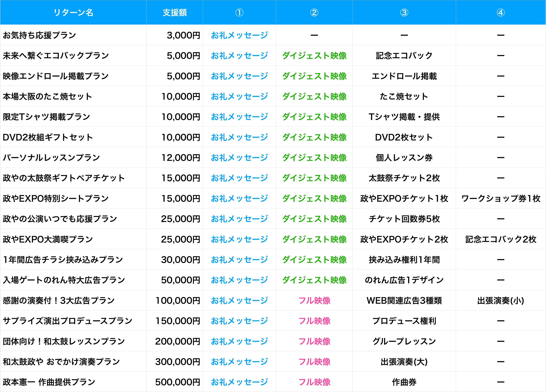Select the 出張演奏(小) cell
Screen dimensions: 546x392
501,300
